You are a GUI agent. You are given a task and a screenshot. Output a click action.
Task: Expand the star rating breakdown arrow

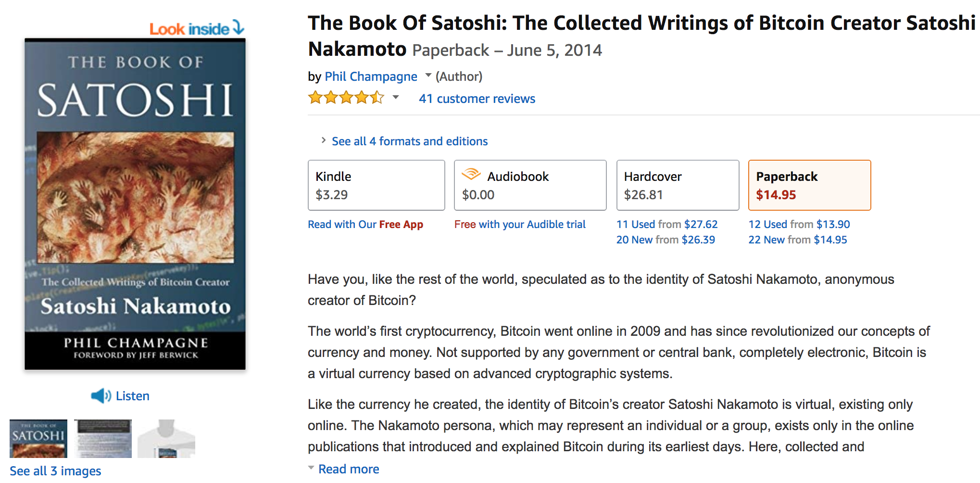pyautogui.click(x=396, y=98)
